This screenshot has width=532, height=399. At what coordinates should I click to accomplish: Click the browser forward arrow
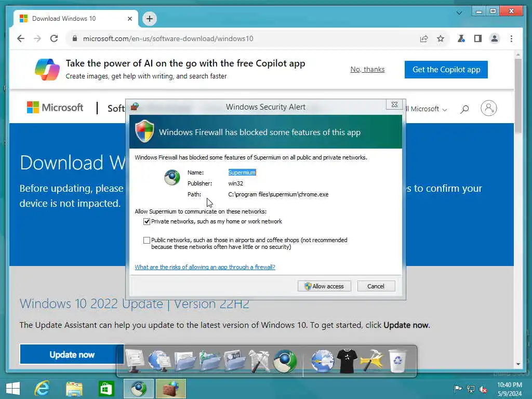click(x=37, y=38)
